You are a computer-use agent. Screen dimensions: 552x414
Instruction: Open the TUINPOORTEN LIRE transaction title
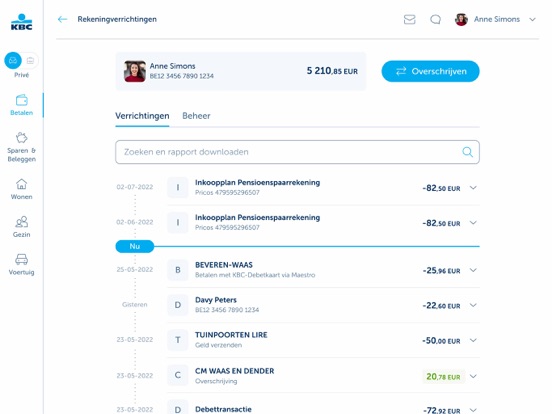pyautogui.click(x=231, y=335)
